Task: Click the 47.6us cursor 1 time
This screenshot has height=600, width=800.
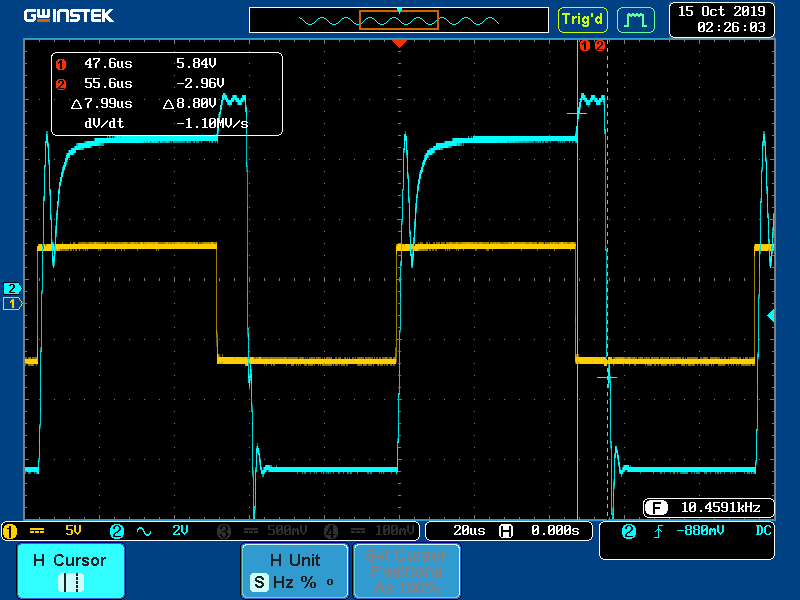Action: coord(108,63)
